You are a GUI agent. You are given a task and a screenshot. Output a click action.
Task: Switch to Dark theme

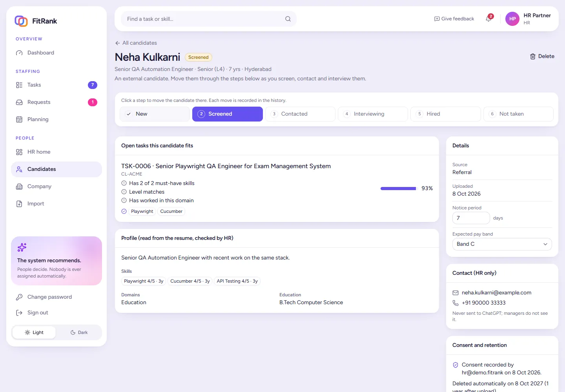(79, 332)
